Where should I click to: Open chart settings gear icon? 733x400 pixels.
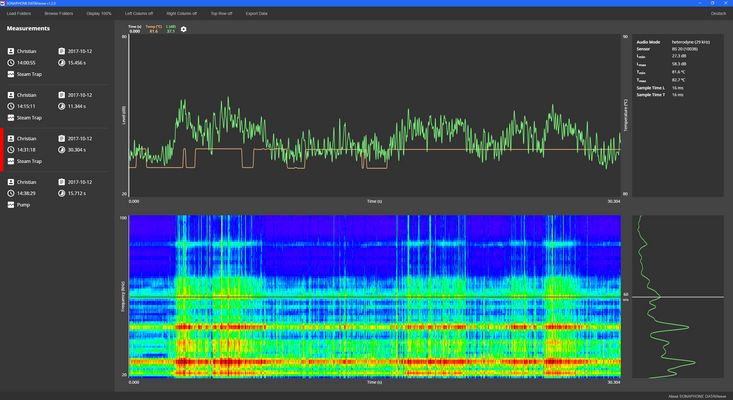183,30
